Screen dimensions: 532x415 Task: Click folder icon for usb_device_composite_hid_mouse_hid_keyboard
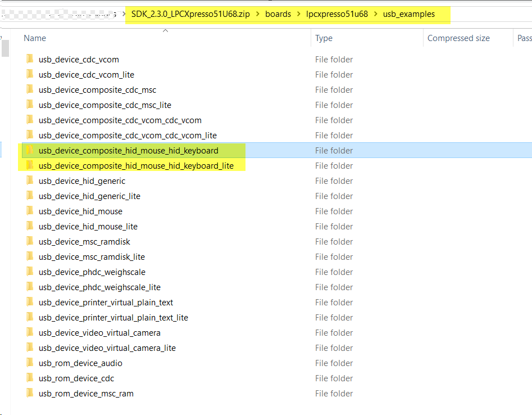coord(30,150)
